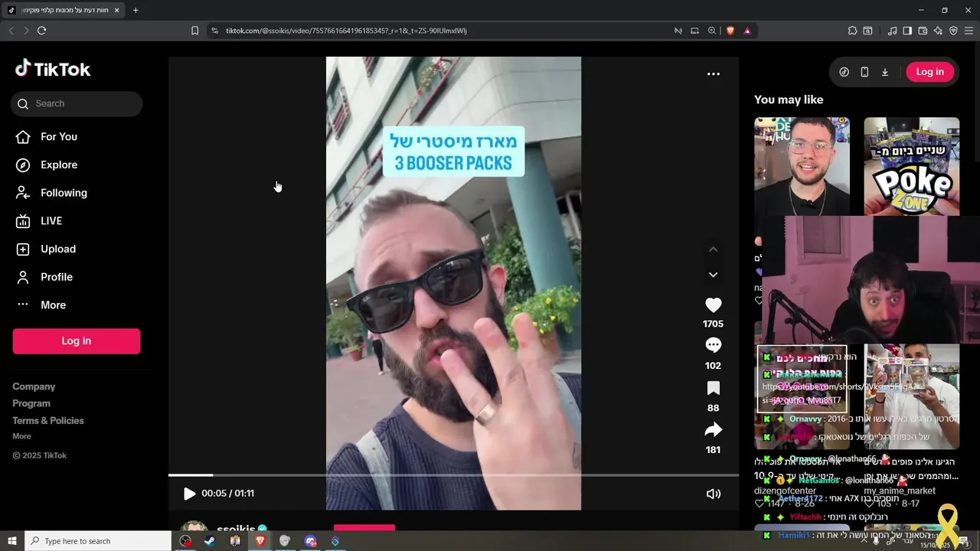Mute the video volume

713,494
